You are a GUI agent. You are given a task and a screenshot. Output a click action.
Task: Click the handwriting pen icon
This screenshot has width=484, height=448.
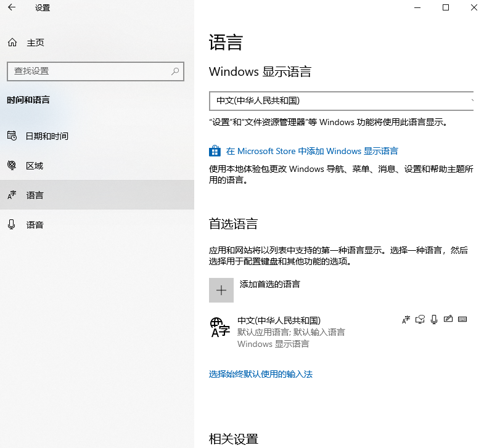448,319
